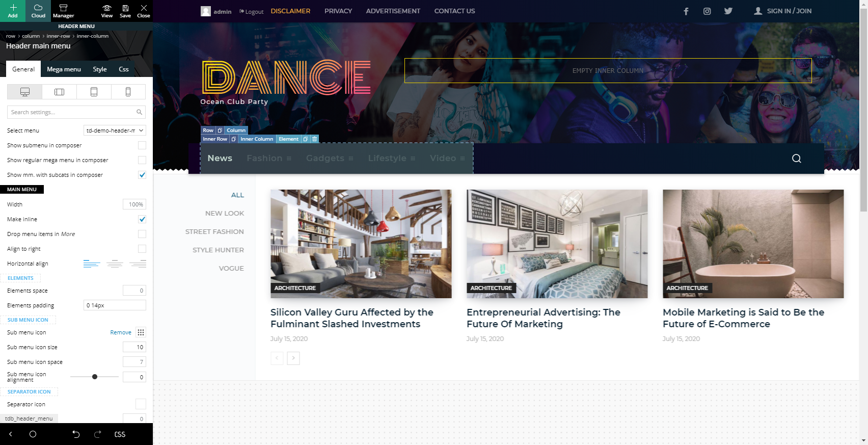This screenshot has width=868, height=445.
Task: Open the PRIVACY menu item
Action: (338, 11)
